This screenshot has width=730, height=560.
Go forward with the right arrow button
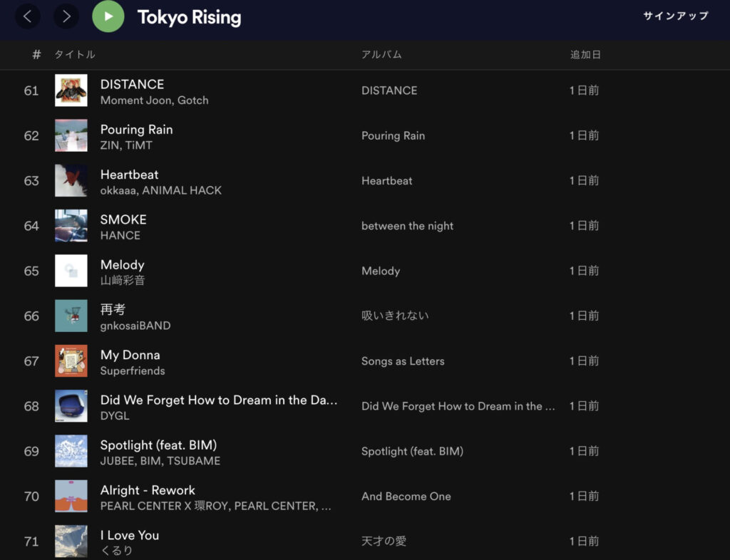[66, 17]
